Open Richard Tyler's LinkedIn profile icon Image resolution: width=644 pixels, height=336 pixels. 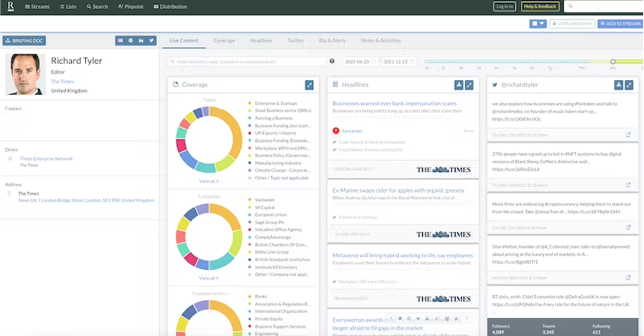pos(141,41)
